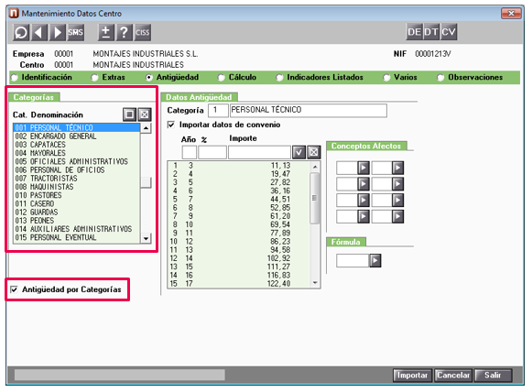
Task: Click antigüedad table scroll-down arrow
Action: pos(315,283)
